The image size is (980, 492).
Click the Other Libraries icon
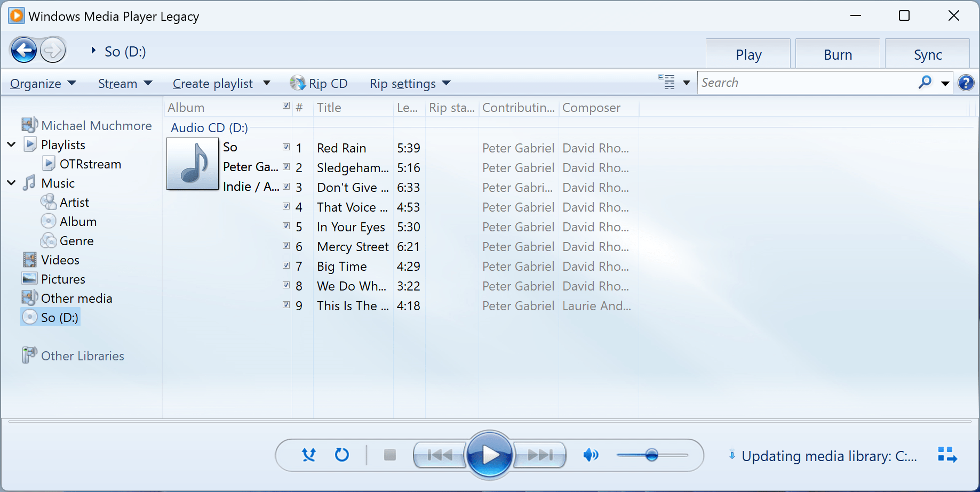click(x=29, y=355)
